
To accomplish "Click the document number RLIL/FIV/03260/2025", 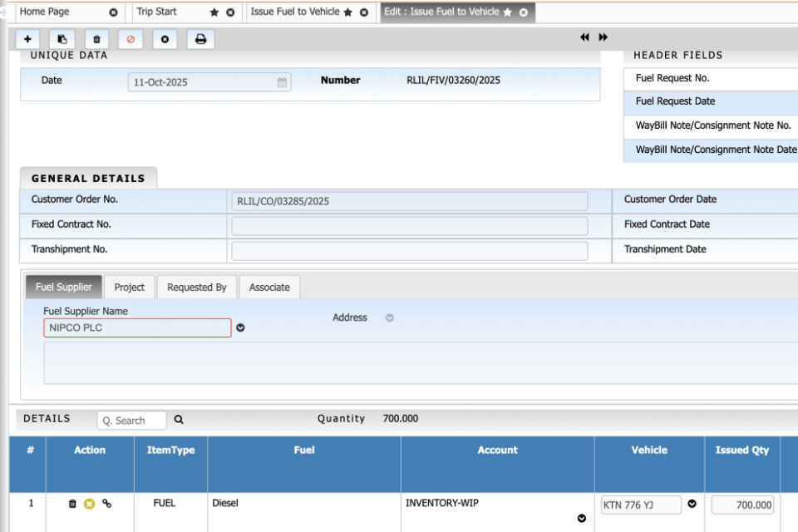I will 454,81.
